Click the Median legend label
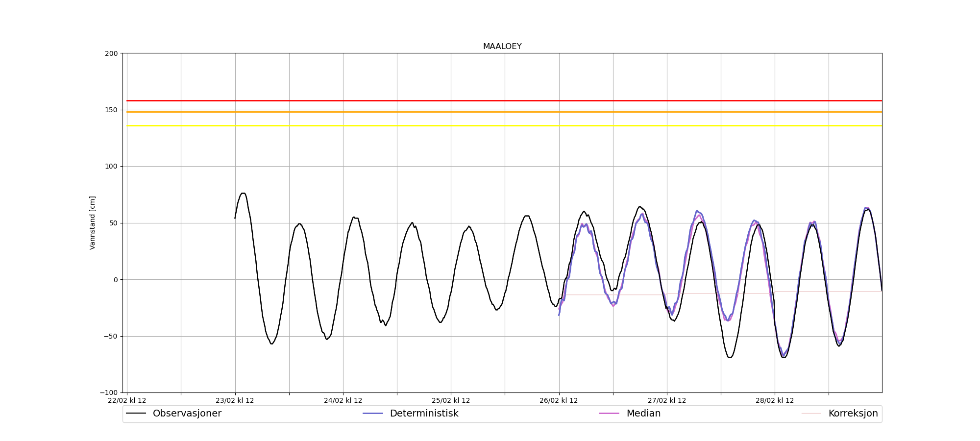 (643, 414)
